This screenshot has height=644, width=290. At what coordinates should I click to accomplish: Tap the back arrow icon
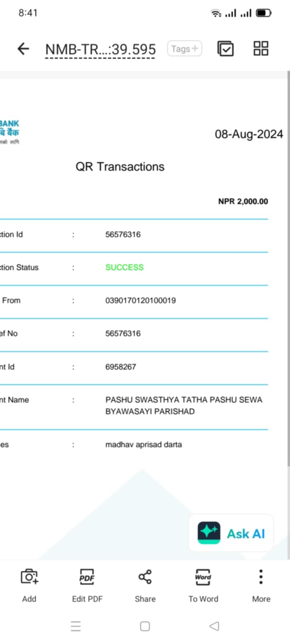(23, 49)
